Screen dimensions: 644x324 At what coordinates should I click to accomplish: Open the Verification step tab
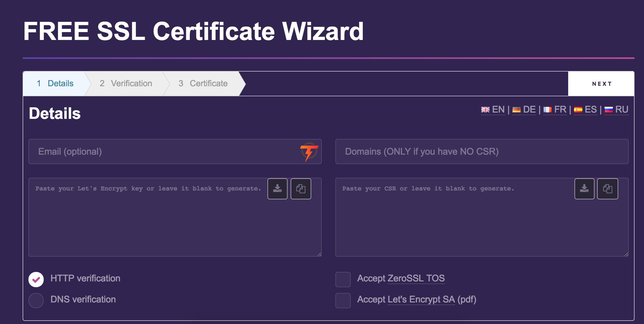[x=126, y=83]
